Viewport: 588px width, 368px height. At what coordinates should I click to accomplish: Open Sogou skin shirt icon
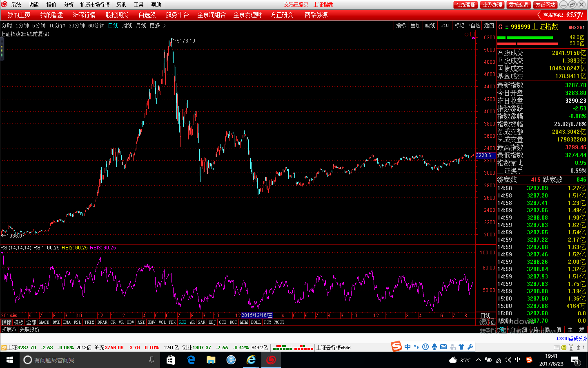(461, 347)
